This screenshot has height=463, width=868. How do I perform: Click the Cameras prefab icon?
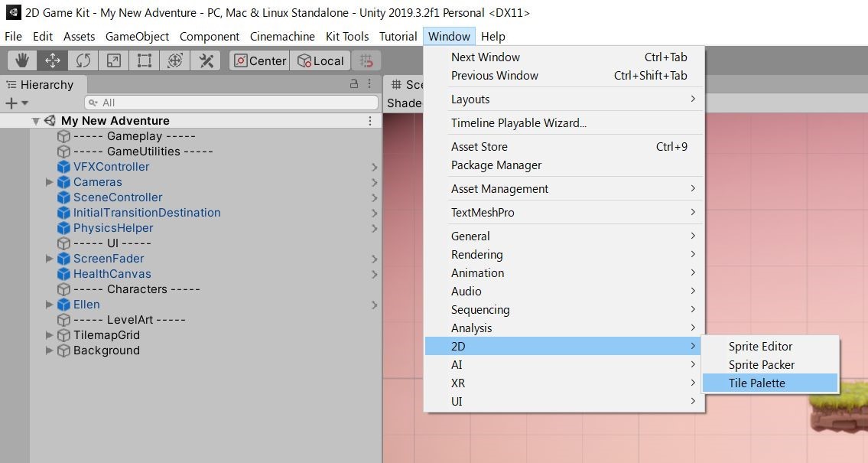[x=63, y=181]
